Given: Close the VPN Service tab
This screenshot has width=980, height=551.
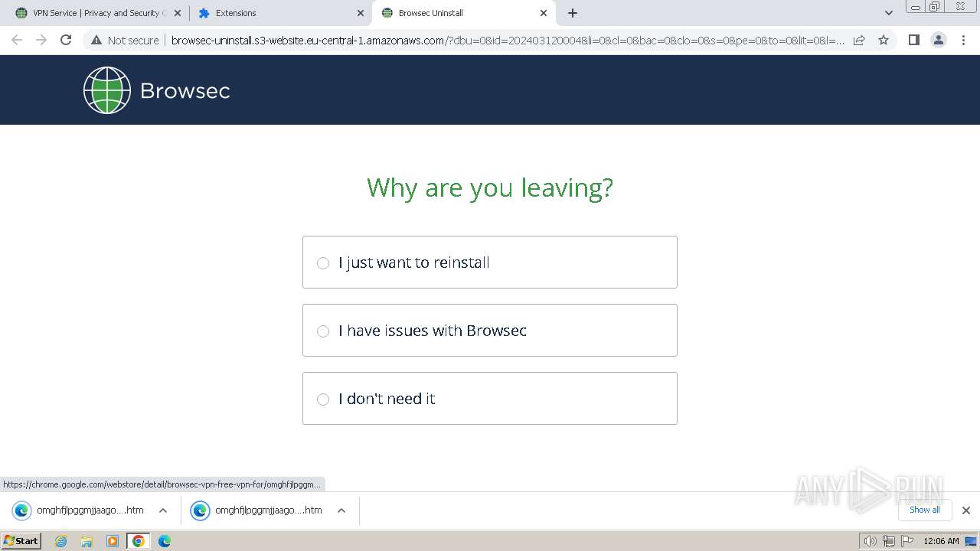Looking at the screenshot, I should pos(178,13).
